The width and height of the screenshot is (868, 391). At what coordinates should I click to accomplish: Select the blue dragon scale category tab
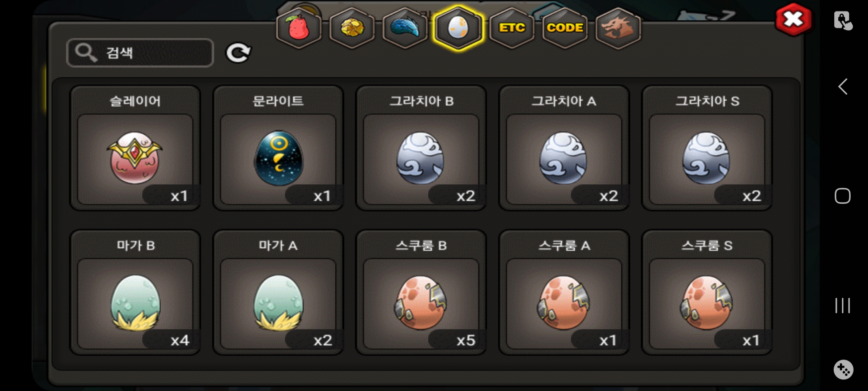[405, 28]
